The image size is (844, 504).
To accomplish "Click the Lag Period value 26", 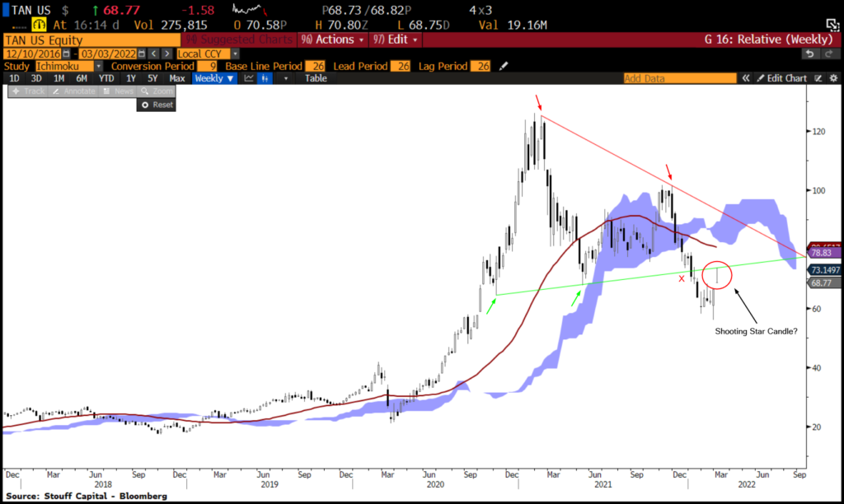I will click(x=481, y=66).
